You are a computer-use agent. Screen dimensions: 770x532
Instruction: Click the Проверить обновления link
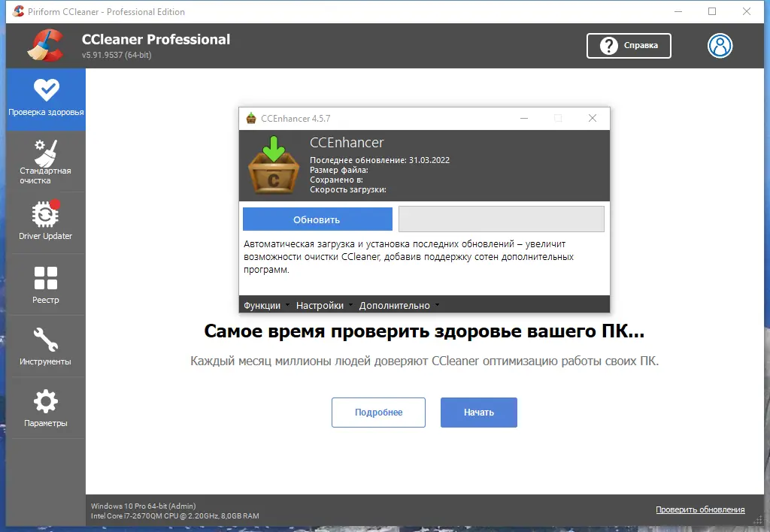[700, 510]
